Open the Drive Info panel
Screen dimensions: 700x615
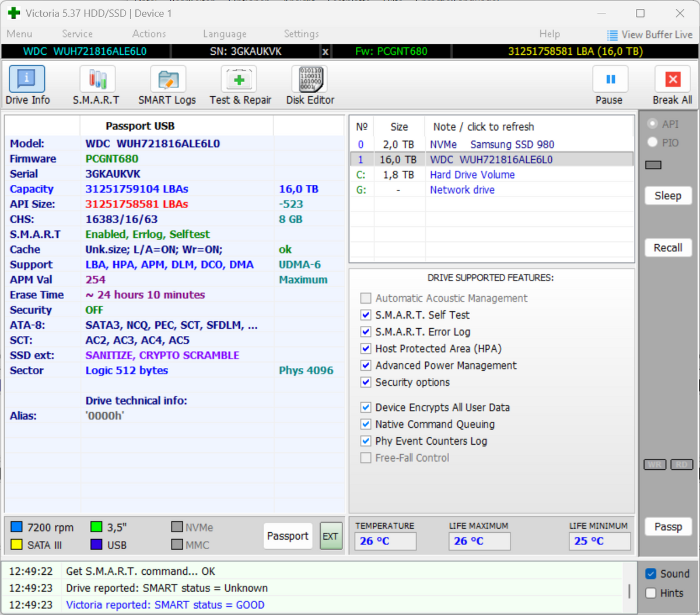[x=27, y=86]
